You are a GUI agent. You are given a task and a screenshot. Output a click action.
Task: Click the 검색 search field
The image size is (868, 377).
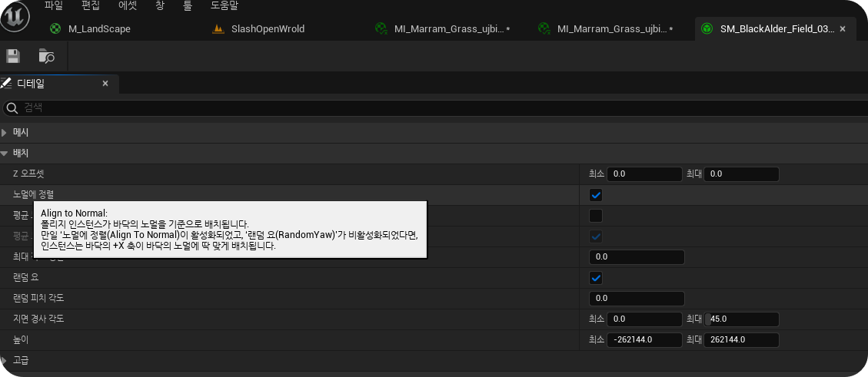pos(434,107)
